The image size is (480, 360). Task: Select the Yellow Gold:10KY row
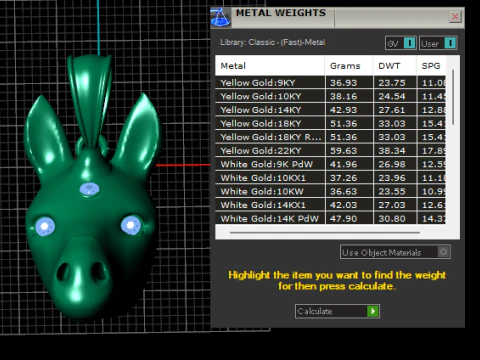point(331,96)
